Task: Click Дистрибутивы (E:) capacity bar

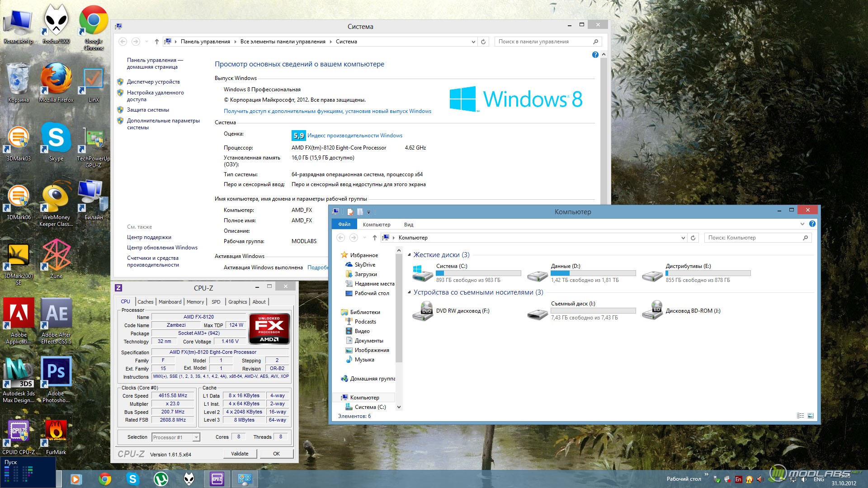Action: (708, 273)
